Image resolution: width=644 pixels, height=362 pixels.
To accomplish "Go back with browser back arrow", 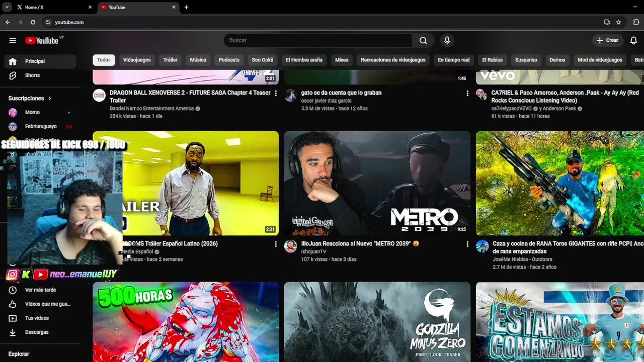I will [8, 22].
